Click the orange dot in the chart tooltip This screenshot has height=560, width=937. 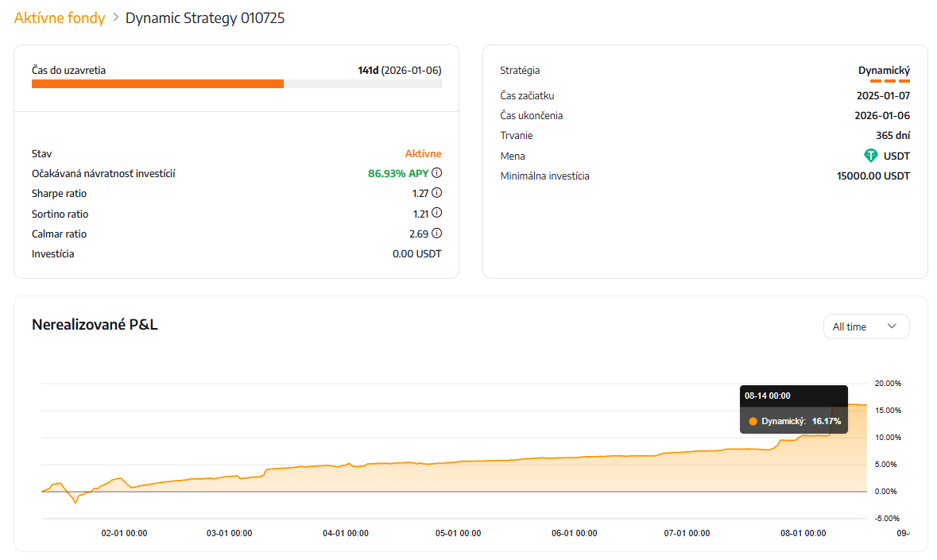pyautogui.click(x=753, y=421)
